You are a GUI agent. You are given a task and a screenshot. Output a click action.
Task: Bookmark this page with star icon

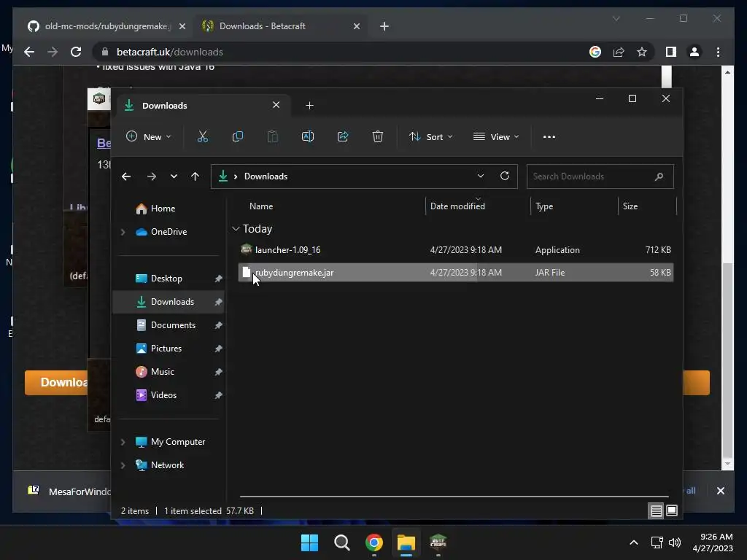click(642, 52)
